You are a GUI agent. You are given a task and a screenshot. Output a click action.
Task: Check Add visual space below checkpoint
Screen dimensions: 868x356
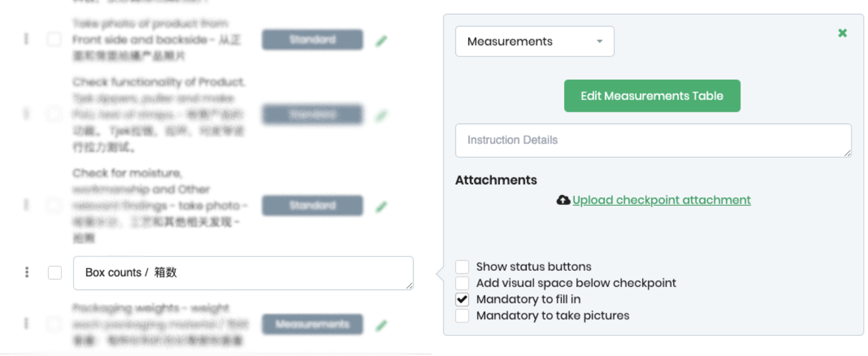(462, 283)
